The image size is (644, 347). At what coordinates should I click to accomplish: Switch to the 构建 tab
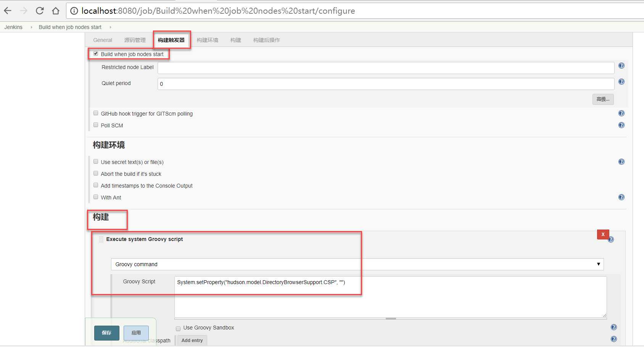[x=236, y=40]
